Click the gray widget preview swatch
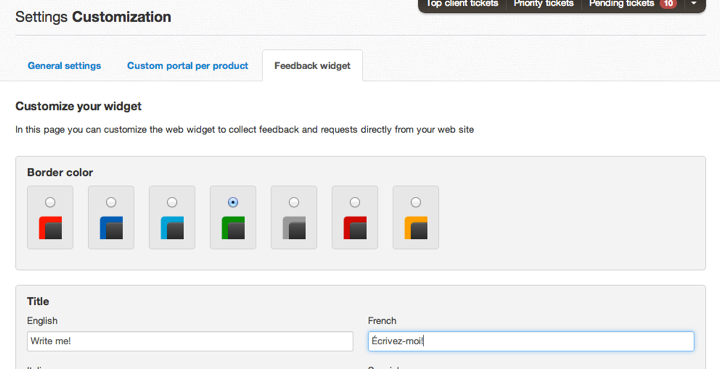 coord(294,228)
